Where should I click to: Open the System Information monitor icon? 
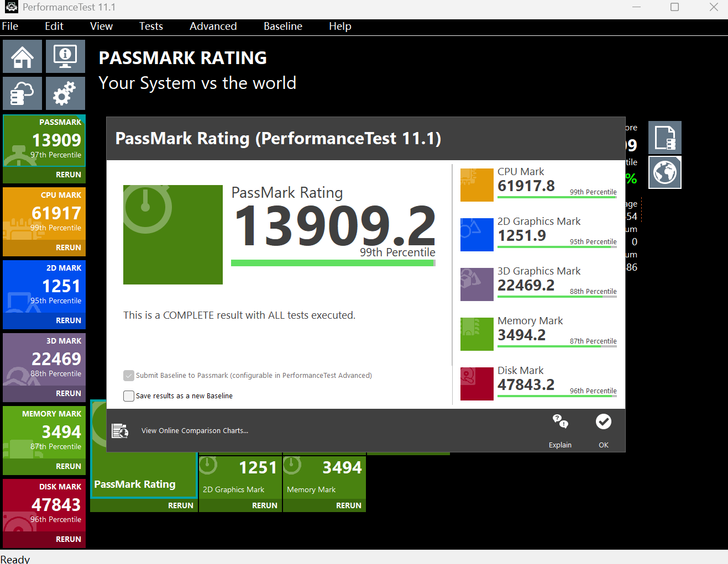[65, 57]
